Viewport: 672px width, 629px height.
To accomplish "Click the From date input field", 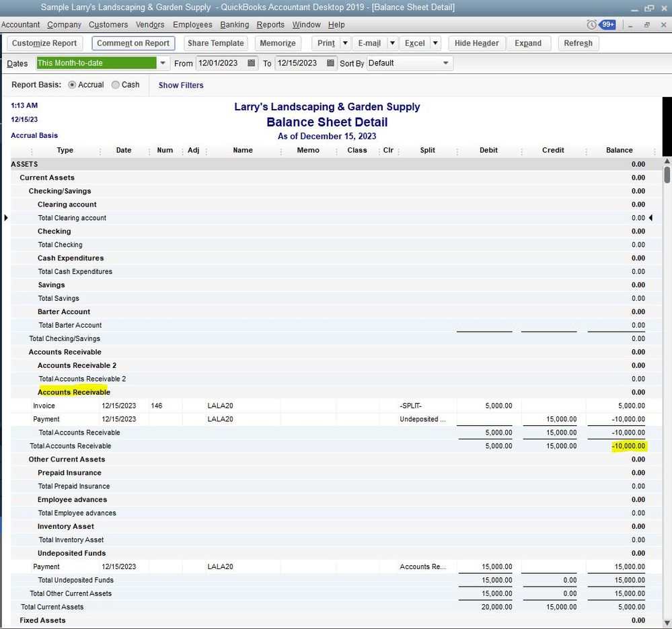I will [219, 63].
